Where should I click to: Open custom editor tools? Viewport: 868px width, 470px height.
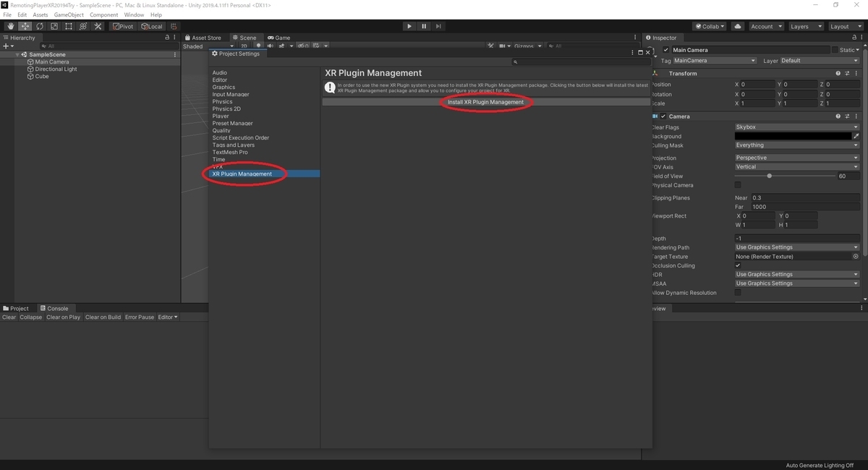tap(98, 26)
